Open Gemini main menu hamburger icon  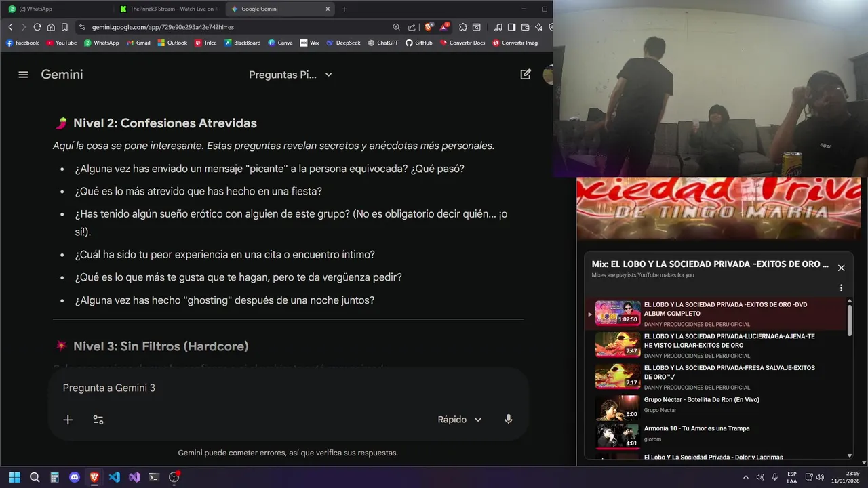click(23, 75)
